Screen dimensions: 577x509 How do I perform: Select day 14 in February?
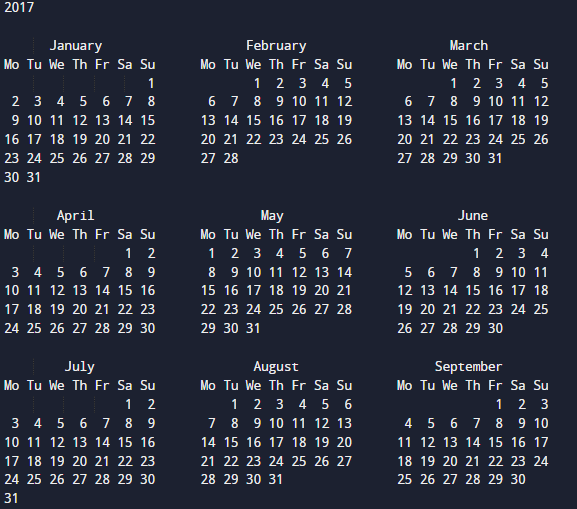tap(231, 120)
